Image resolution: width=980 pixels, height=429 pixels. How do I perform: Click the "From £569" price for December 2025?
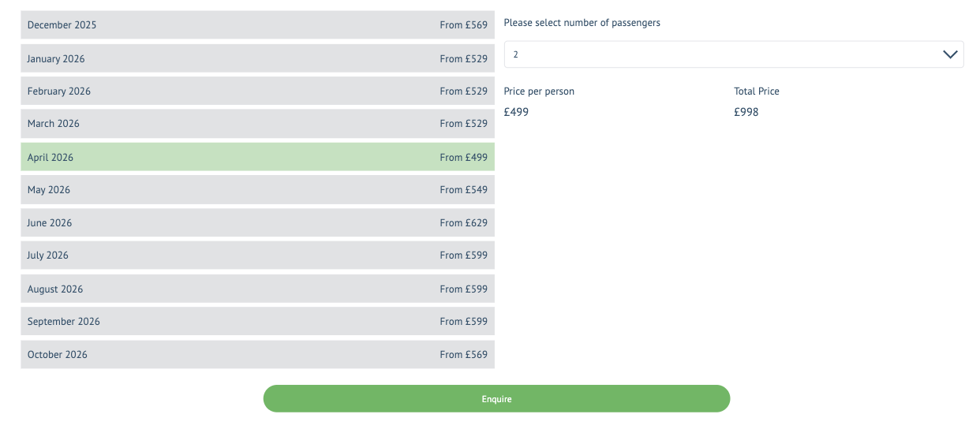click(463, 25)
